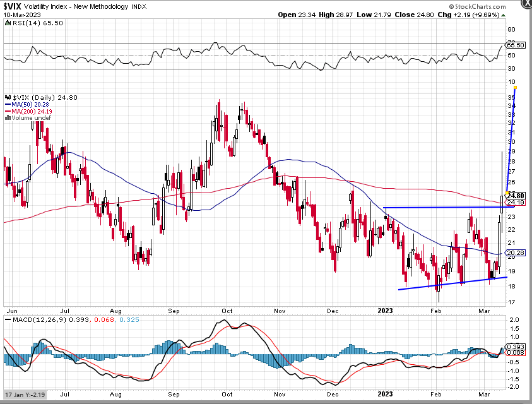Click the '17 Jan Y:-2.19' status readout
The height and width of the screenshot is (404, 532).
coord(25,395)
